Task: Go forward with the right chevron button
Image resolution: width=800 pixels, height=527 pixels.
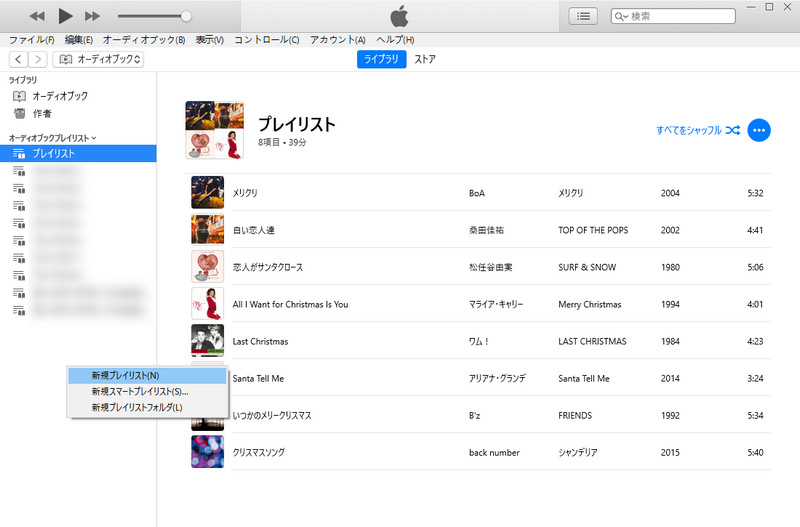Action: (x=38, y=59)
